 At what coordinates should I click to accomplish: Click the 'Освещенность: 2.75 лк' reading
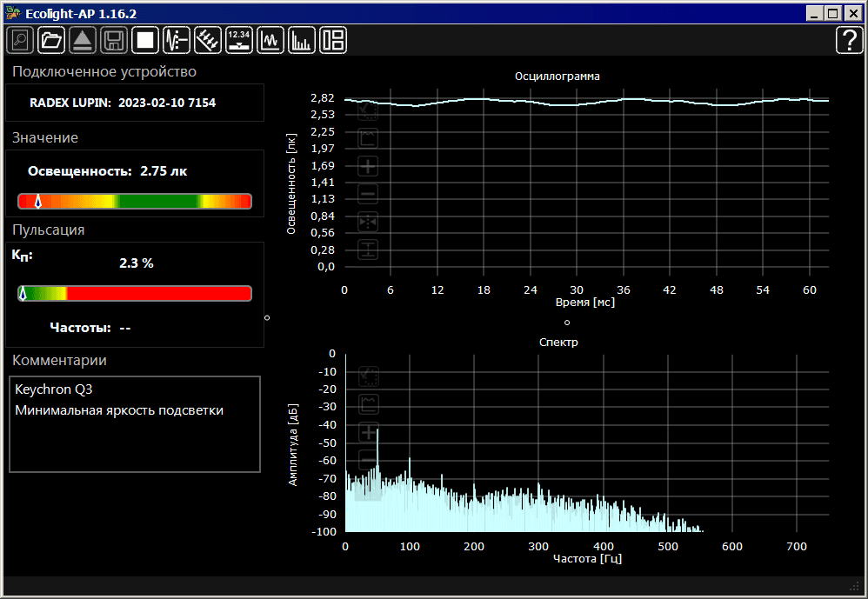tap(107, 171)
